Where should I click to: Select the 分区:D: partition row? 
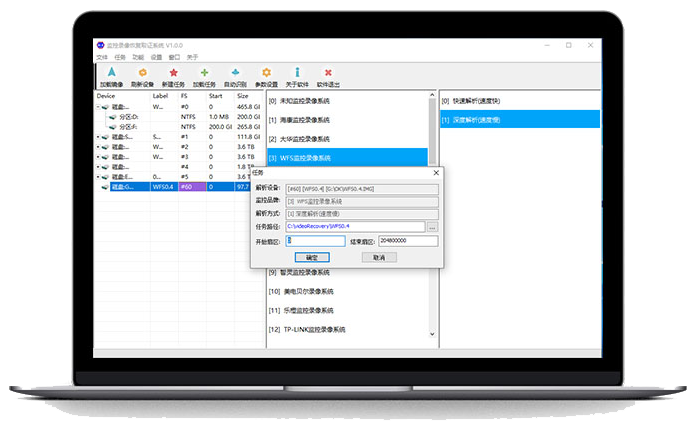click(x=130, y=117)
